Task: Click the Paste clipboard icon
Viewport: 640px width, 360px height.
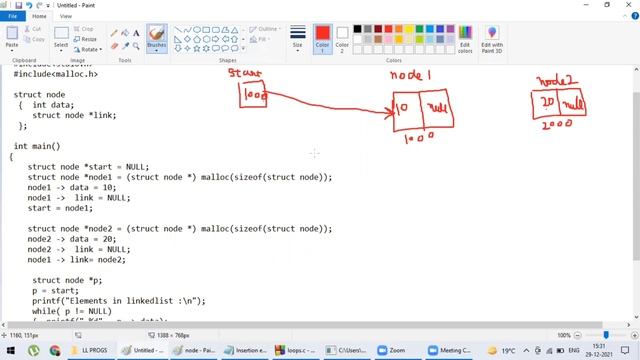Action: pyautogui.click(x=12, y=33)
